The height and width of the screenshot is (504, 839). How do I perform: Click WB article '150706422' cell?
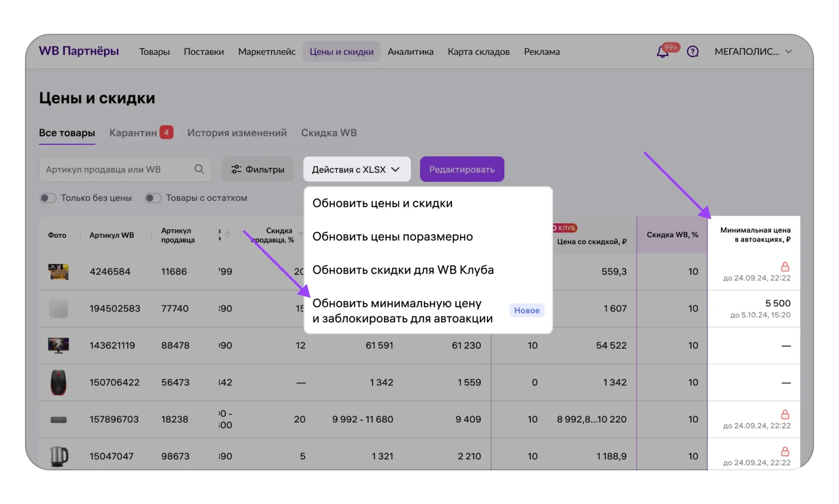pyautogui.click(x=114, y=382)
